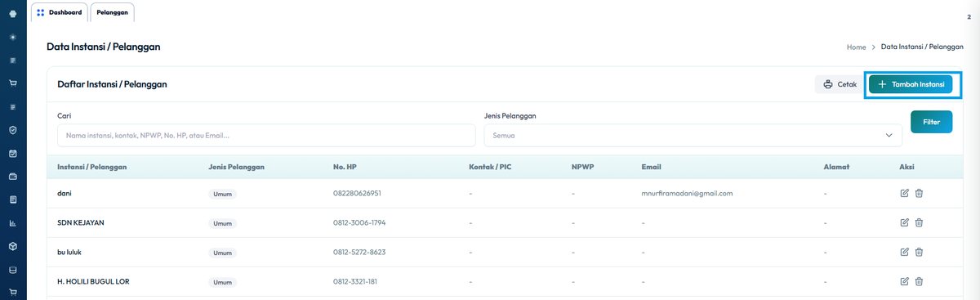
Task: Edit the SDN KEJAYAN row
Action: 904,222
